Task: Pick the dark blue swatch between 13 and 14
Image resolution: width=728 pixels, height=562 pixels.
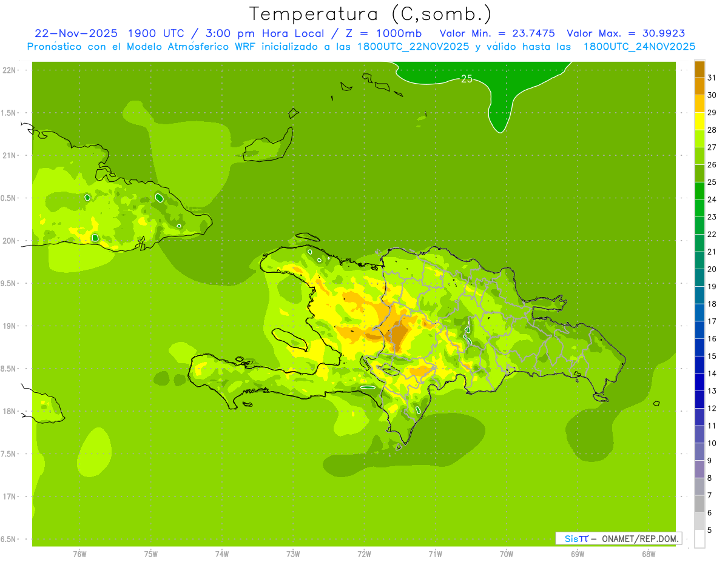Action: click(x=699, y=382)
